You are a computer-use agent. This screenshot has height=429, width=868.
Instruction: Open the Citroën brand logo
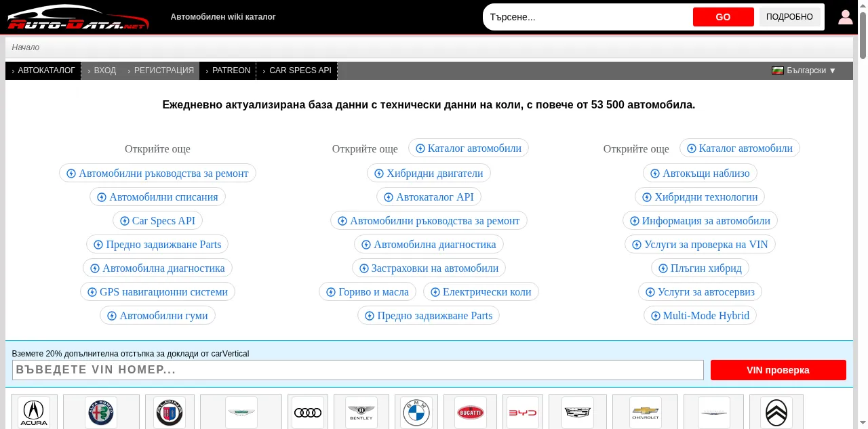coord(776,413)
